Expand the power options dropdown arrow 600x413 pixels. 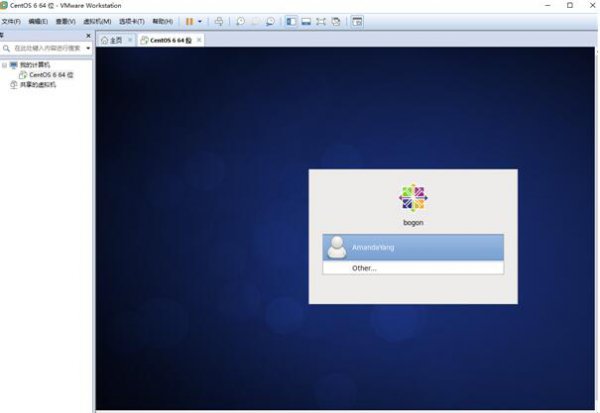point(200,21)
